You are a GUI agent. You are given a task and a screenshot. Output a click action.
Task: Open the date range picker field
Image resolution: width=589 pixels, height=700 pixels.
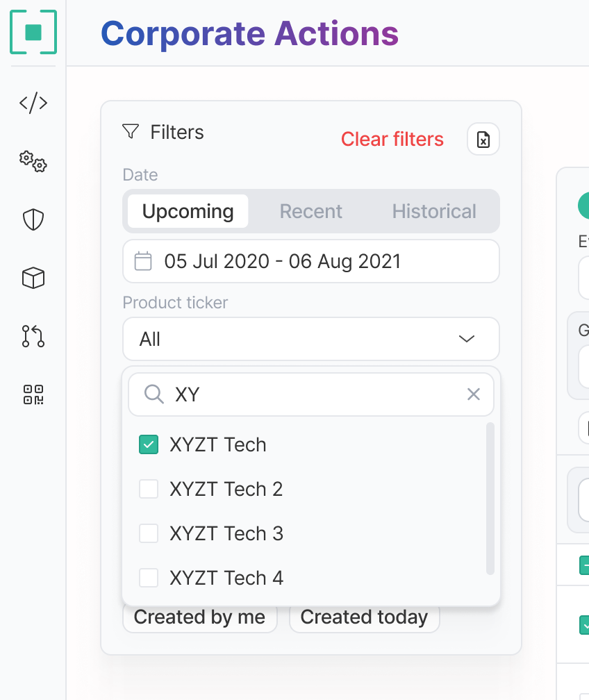(x=310, y=261)
